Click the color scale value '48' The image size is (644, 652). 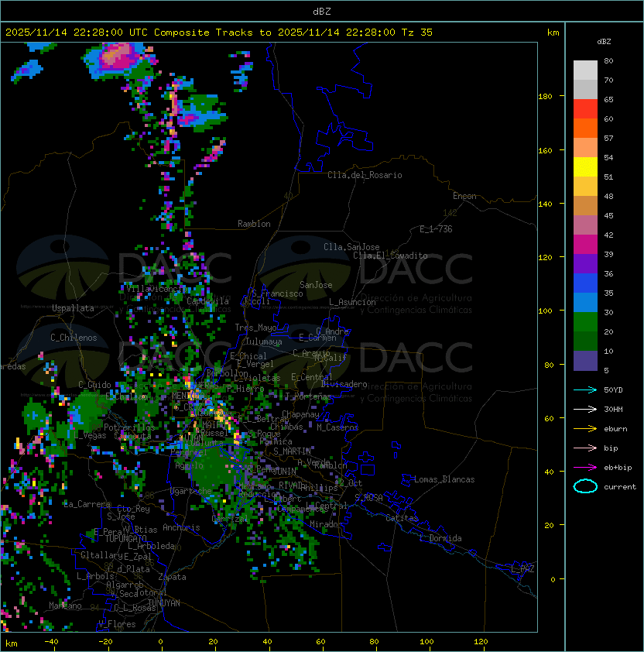click(x=608, y=197)
